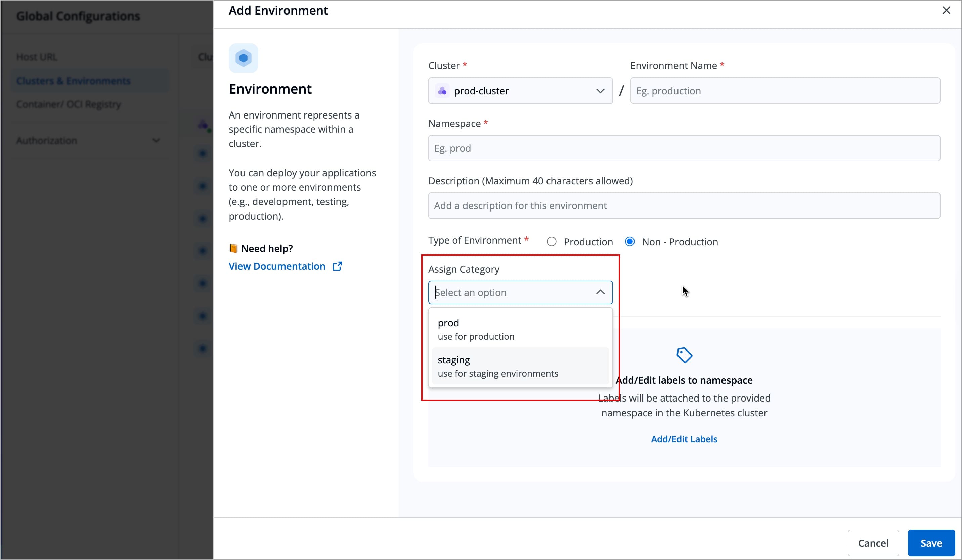
Task: Click the prod-cluster icon in Cluster field
Action: point(442,91)
